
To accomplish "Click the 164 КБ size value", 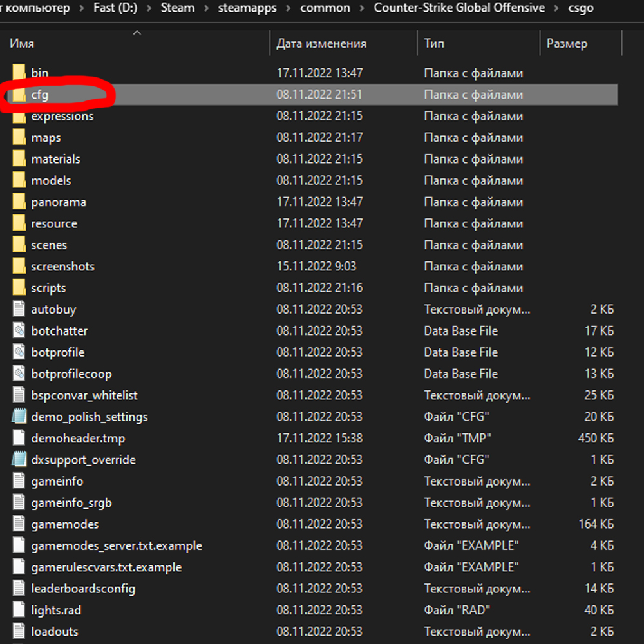I will coord(596,524).
